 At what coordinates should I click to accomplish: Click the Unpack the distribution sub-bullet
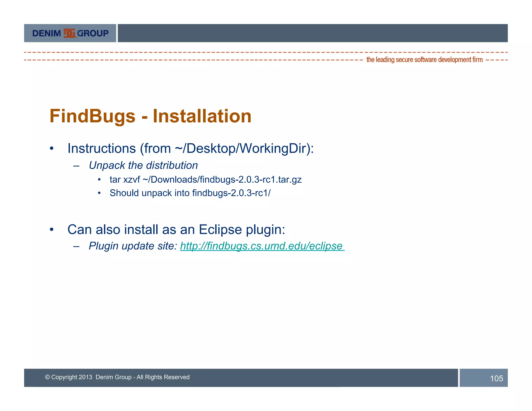pos(143,165)
